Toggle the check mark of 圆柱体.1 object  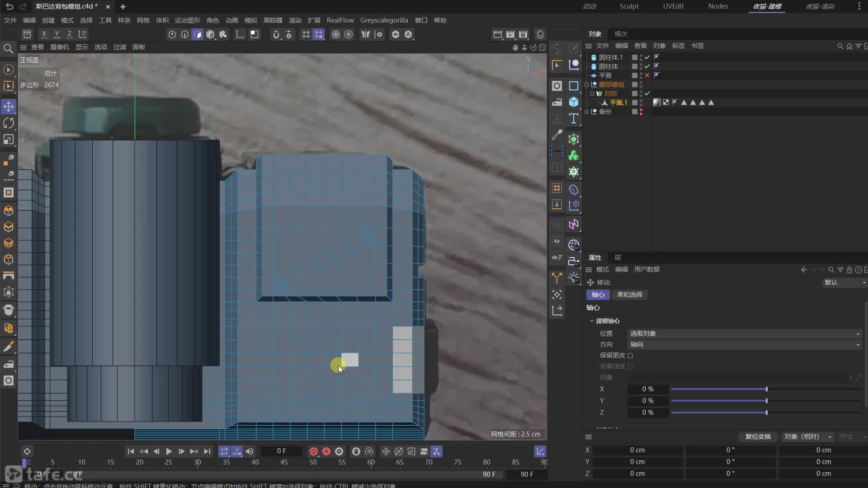pos(647,57)
